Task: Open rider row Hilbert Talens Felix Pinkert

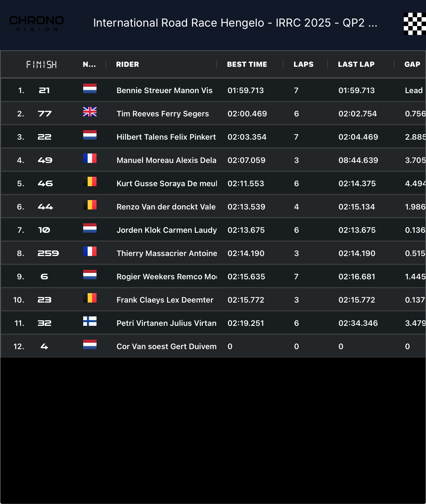Action: (x=213, y=137)
